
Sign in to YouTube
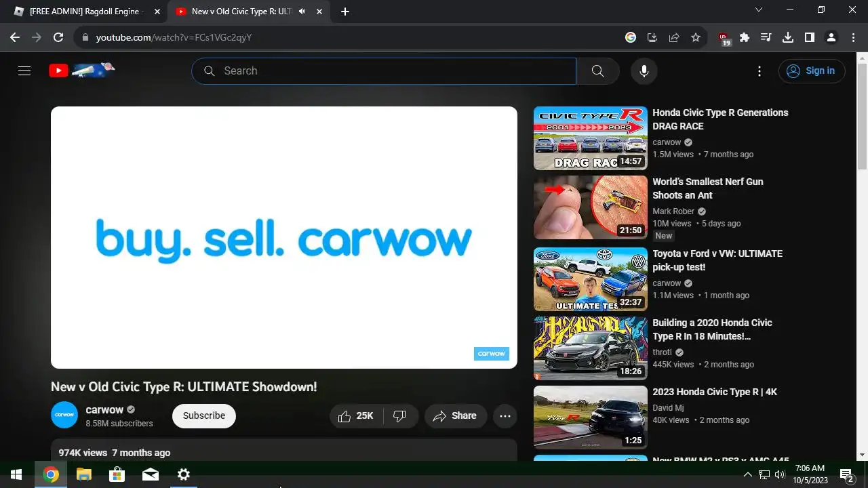tap(812, 70)
